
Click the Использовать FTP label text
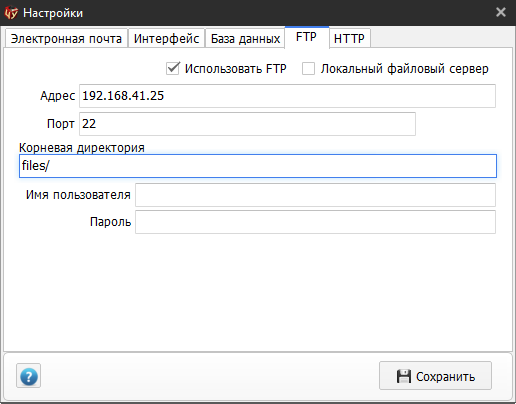(x=236, y=69)
